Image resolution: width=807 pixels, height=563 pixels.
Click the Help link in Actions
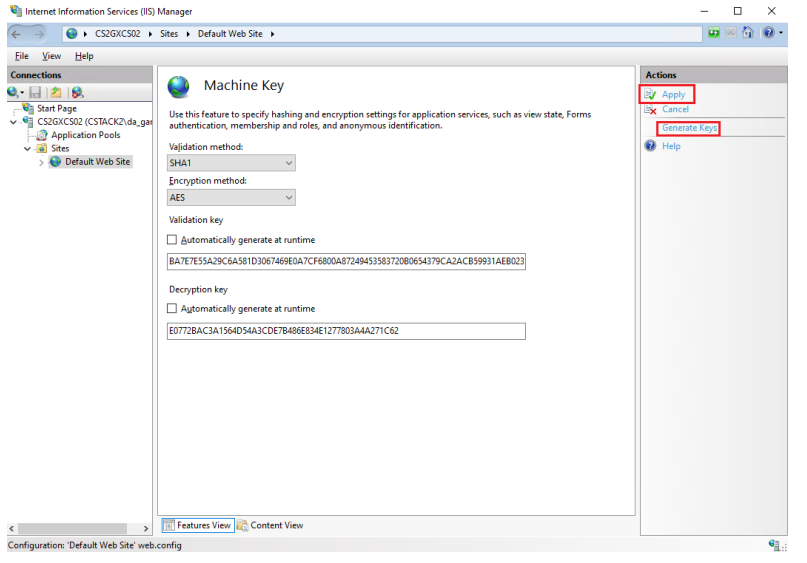pyautogui.click(x=671, y=146)
